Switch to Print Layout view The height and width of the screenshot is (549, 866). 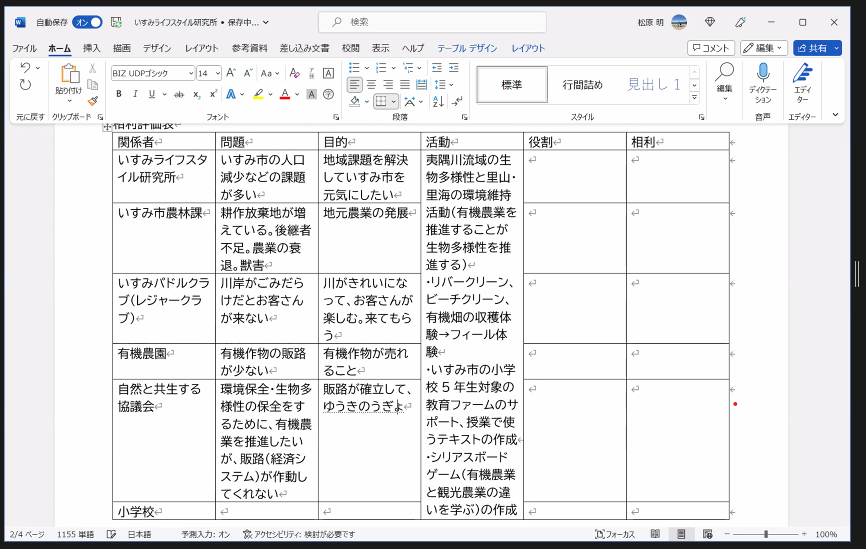point(681,534)
